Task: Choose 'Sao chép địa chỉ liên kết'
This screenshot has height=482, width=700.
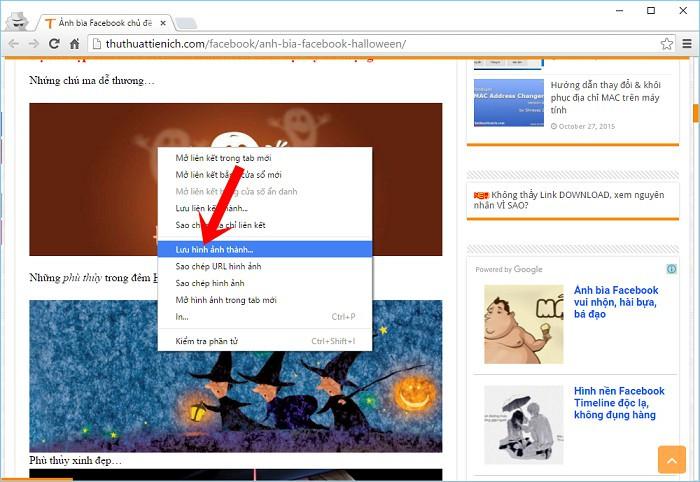Action: (265, 225)
